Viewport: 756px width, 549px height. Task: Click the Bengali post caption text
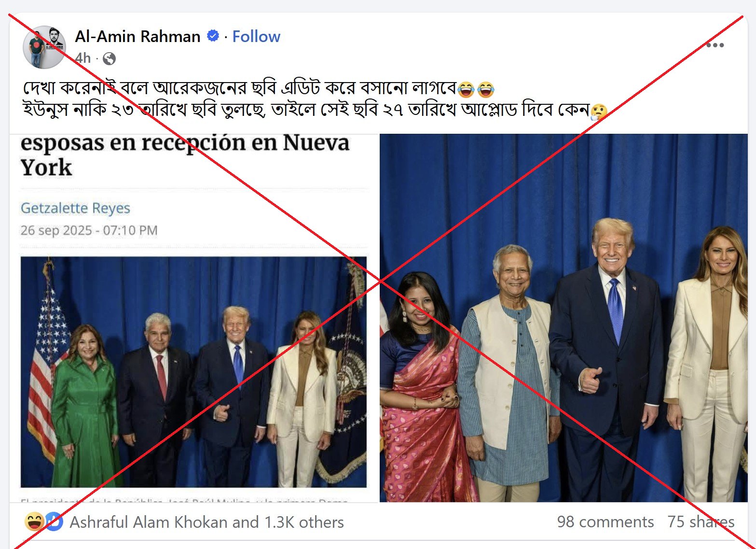pyautogui.click(x=315, y=99)
